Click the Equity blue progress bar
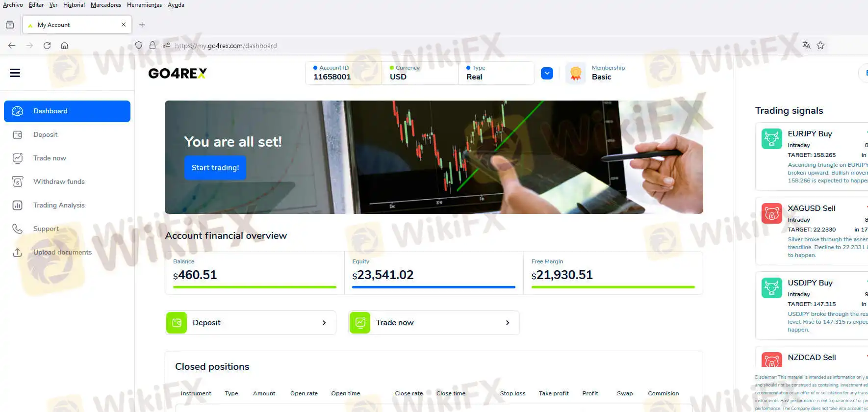The image size is (868, 412). pyautogui.click(x=434, y=287)
